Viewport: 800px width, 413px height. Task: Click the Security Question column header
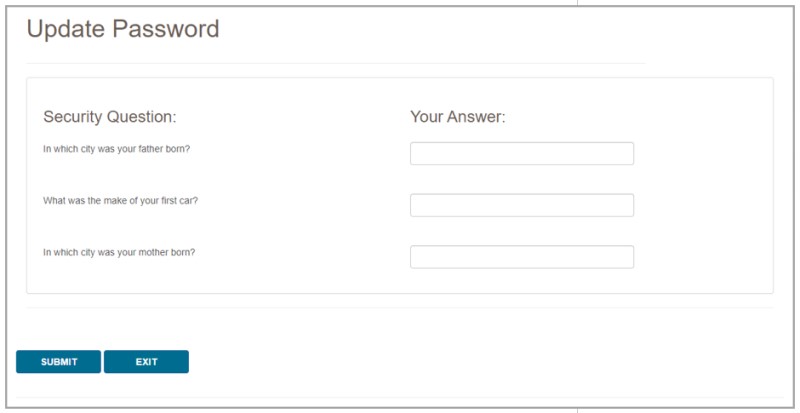point(109,117)
